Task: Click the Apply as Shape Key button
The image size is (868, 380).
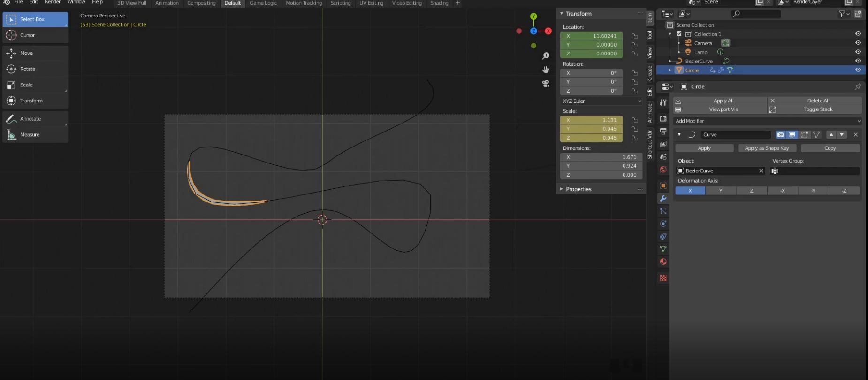Action: [x=767, y=148]
